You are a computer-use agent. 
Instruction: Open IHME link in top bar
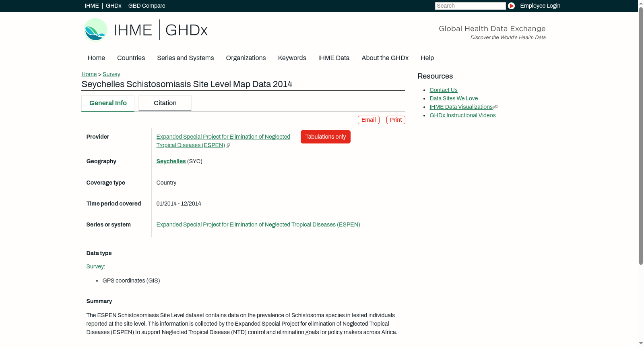(92, 6)
